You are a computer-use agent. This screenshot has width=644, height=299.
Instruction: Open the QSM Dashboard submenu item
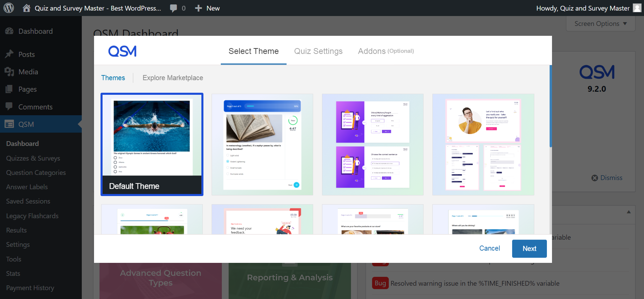[x=22, y=144]
